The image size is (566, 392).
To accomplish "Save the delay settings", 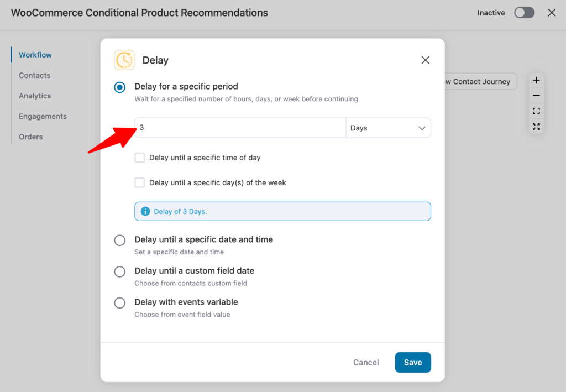I will point(413,362).
